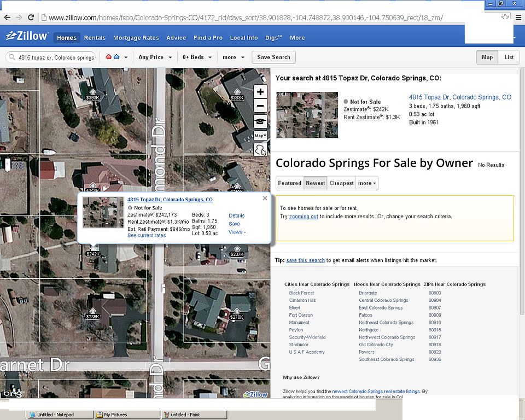Open the More nav item
The width and height of the screenshot is (525, 420).
pyautogui.click(x=297, y=38)
